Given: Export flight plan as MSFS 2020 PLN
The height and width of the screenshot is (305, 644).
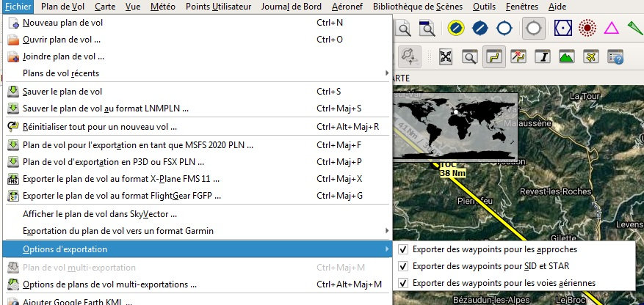Looking at the screenshot, I should coord(196,144).
